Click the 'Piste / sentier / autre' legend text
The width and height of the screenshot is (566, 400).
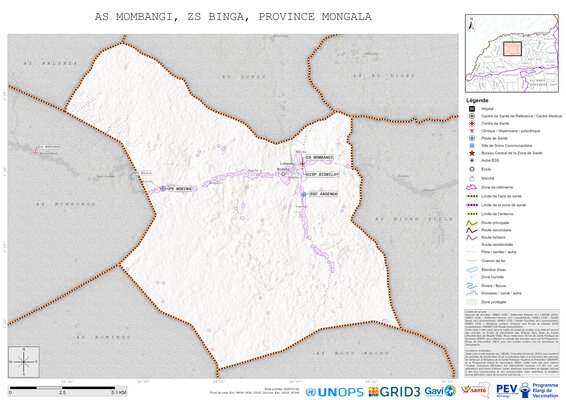pos(498,252)
